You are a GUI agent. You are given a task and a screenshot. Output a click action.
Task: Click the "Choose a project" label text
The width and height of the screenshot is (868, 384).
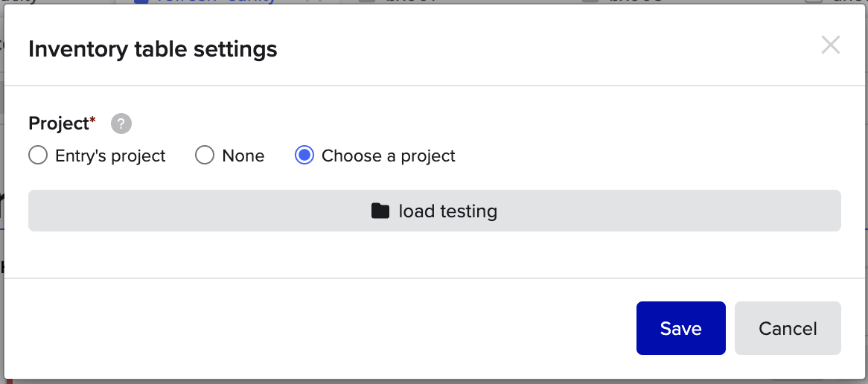[x=388, y=156]
